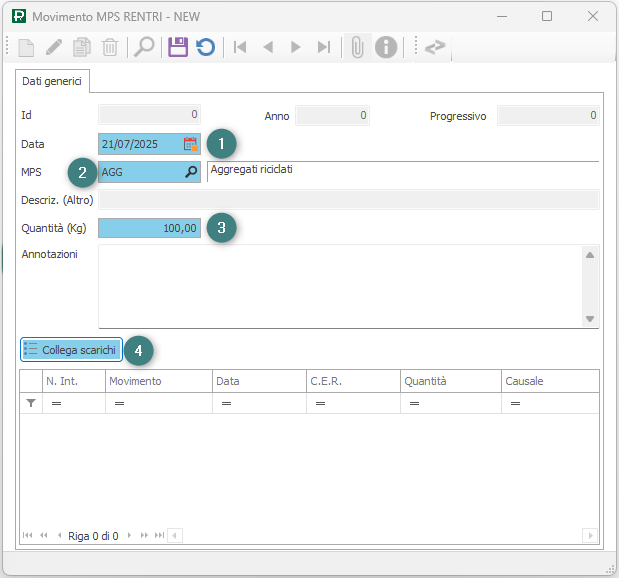The width and height of the screenshot is (619, 578).
Task: Click the Descriz. (Altro) field
Action: pyautogui.click(x=348, y=200)
